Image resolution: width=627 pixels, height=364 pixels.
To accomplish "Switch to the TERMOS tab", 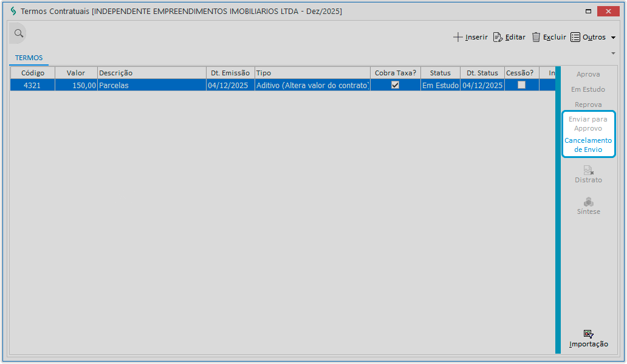I will click(29, 58).
